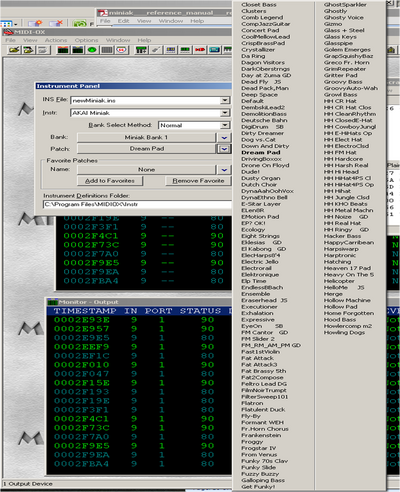
Task: Click '1 Output Device' status bar text
Action: pyautogui.click(x=28, y=484)
